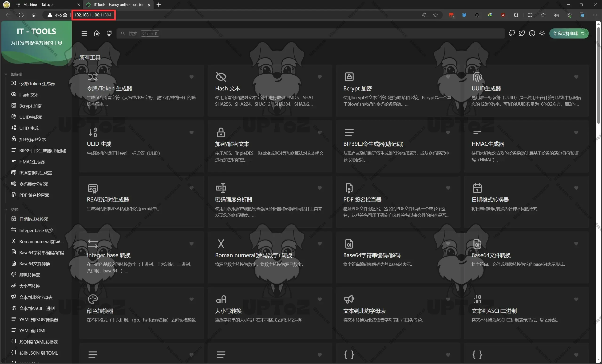The height and width of the screenshot is (364, 602).
Task: Focus the 搜索 search field
Action: pyautogui.click(x=310, y=33)
